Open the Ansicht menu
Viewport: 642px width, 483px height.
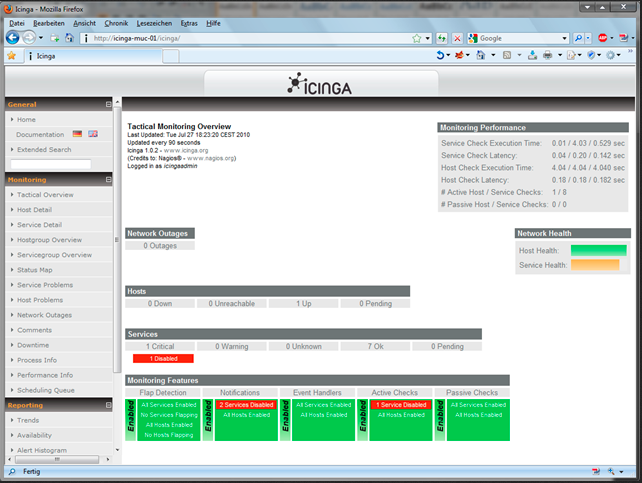[x=84, y=23]
